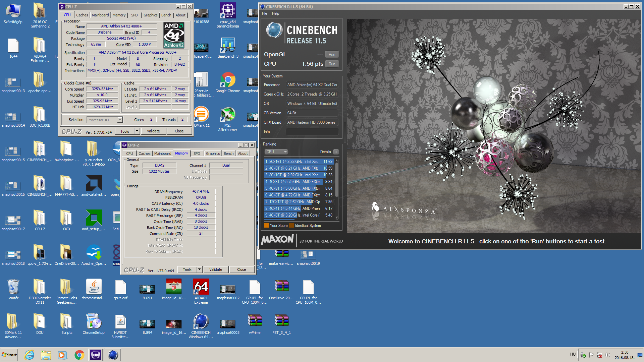Launch CINEBENCH Windows 64 shortcut
The width and height of the screenshot is (644, 362).
pos(201,326)
